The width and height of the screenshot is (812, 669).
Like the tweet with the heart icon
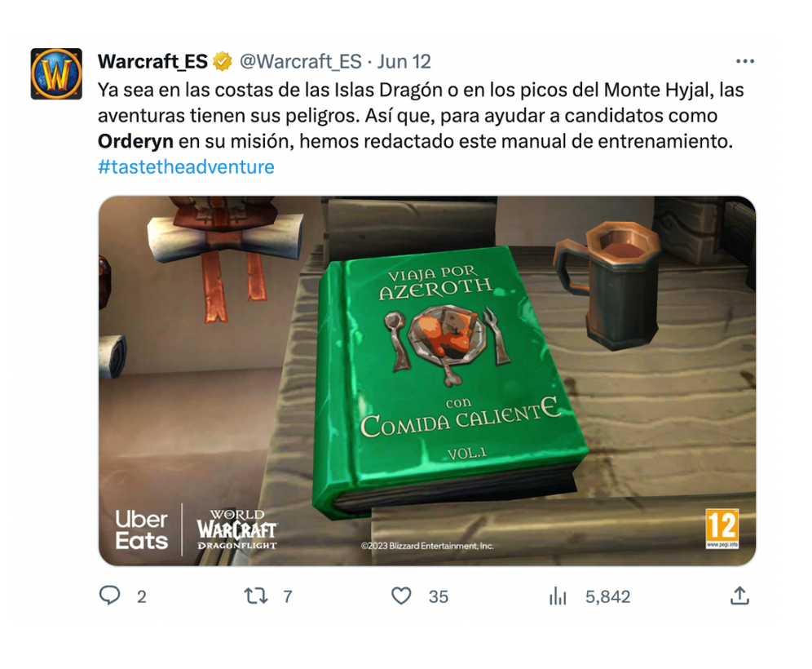401,596
